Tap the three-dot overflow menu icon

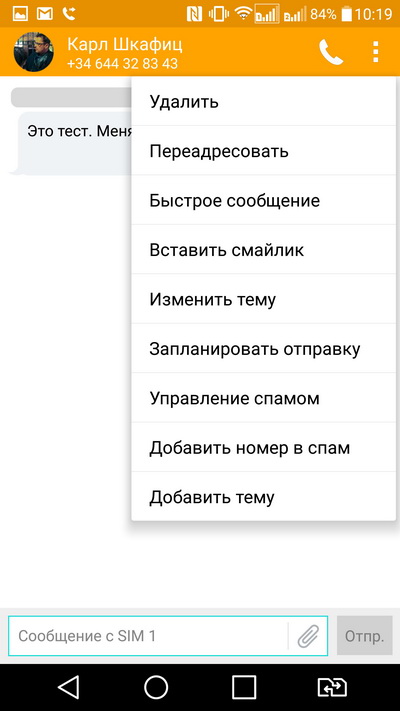[376, 52]
